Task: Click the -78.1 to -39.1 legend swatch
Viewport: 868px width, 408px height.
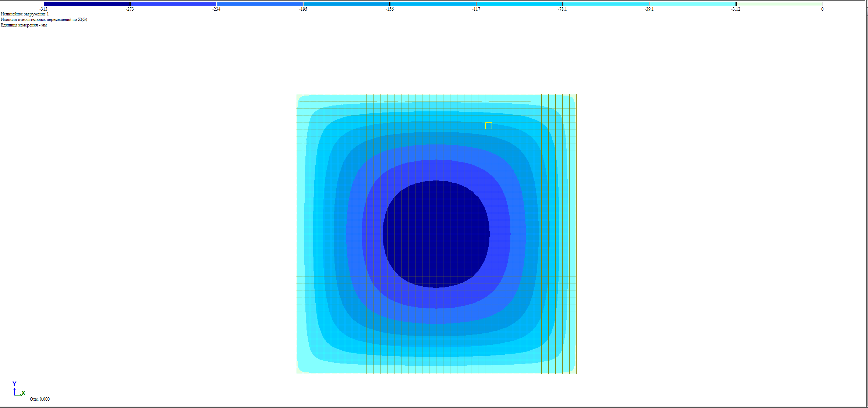Action: point(606,4)
